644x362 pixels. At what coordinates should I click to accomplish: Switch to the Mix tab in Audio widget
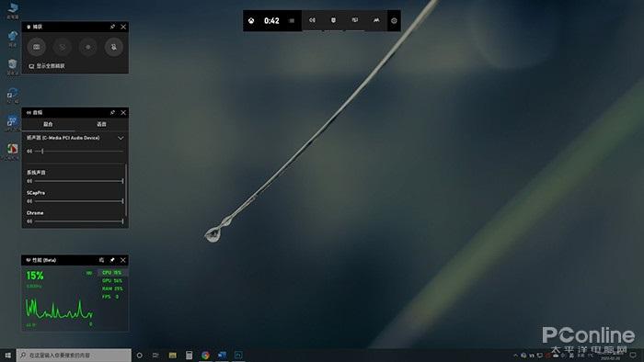pos(48,124)
